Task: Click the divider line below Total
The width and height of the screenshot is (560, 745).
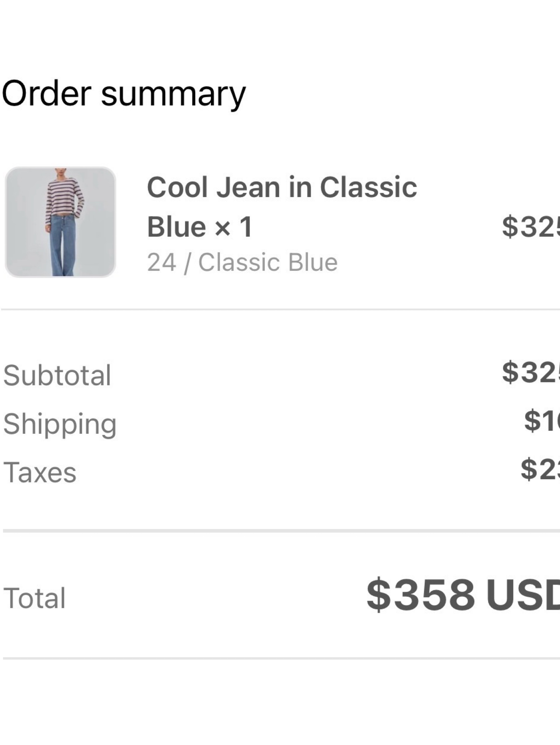Action: click(281, 658)
